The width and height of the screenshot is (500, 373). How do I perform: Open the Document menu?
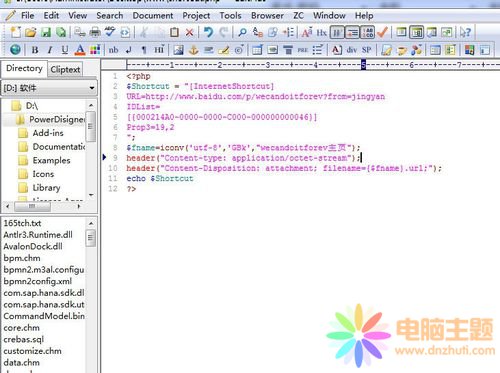pyautogui.click(x=153, y=16)
